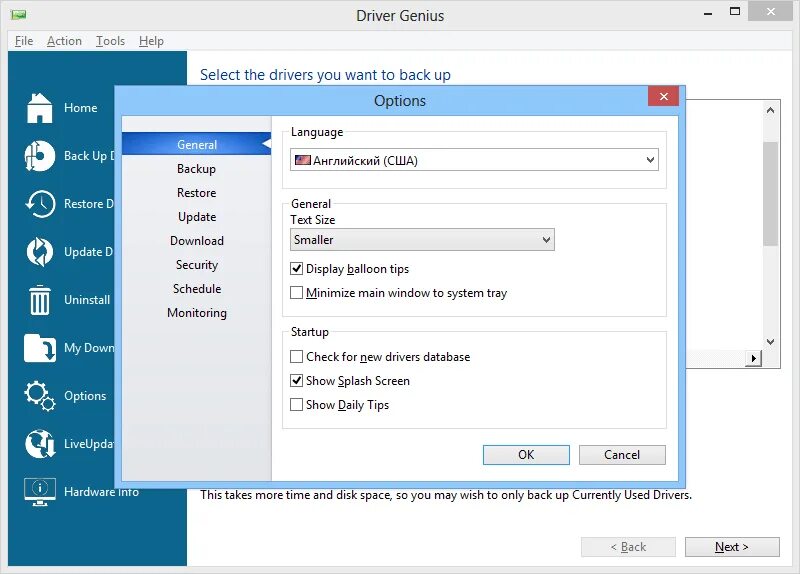Enable Minimize main window to system tray
Screen dimensions: 800x574
click(x=296, y=292)
